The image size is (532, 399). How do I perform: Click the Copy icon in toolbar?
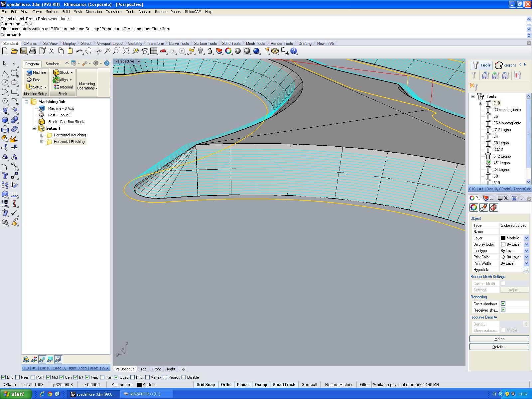(x=61, y=51)
